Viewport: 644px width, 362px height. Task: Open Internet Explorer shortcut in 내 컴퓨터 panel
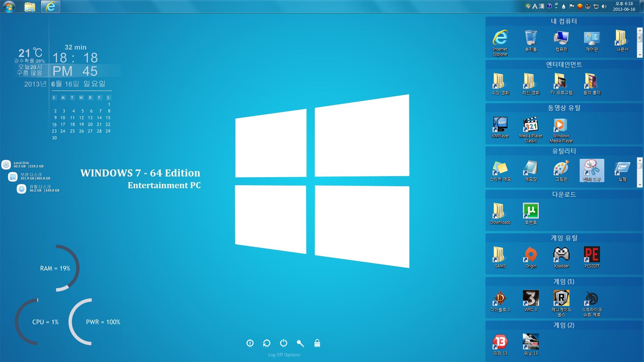click(500, 43)
